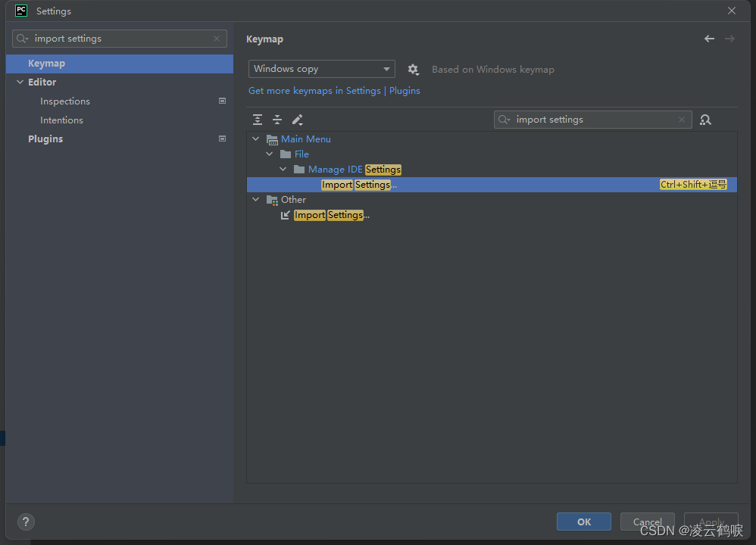Viewport: 756px width, 545px height.
Task: Click the back navigation arrow near Keymap title
Action: pos(709,38)
